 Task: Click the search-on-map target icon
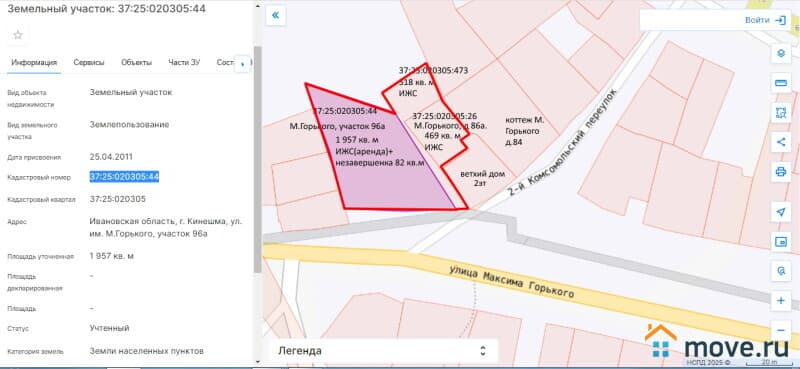click(780, 271)
